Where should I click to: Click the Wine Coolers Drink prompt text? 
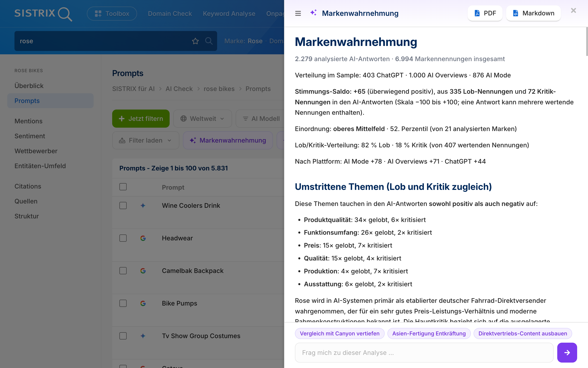191,206
